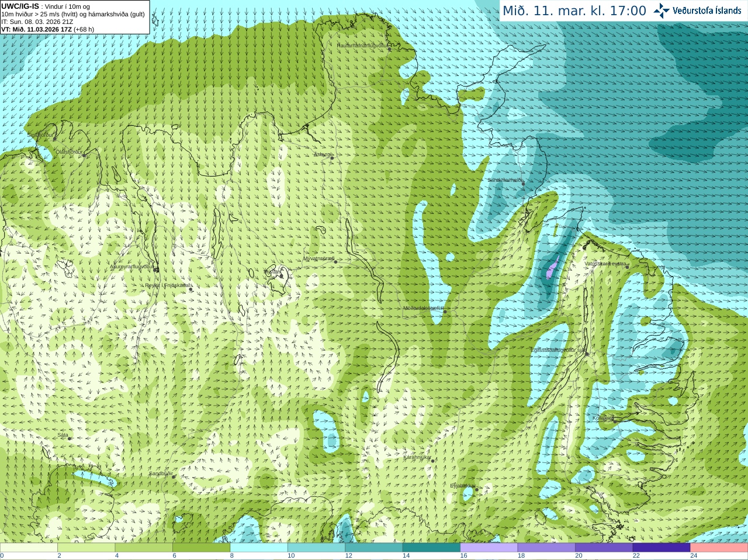Click the Akureyrarflugvöllur station marker
The height and width of the screenshot is (560, 748).
pyautogui.click(x=155, y=269)
